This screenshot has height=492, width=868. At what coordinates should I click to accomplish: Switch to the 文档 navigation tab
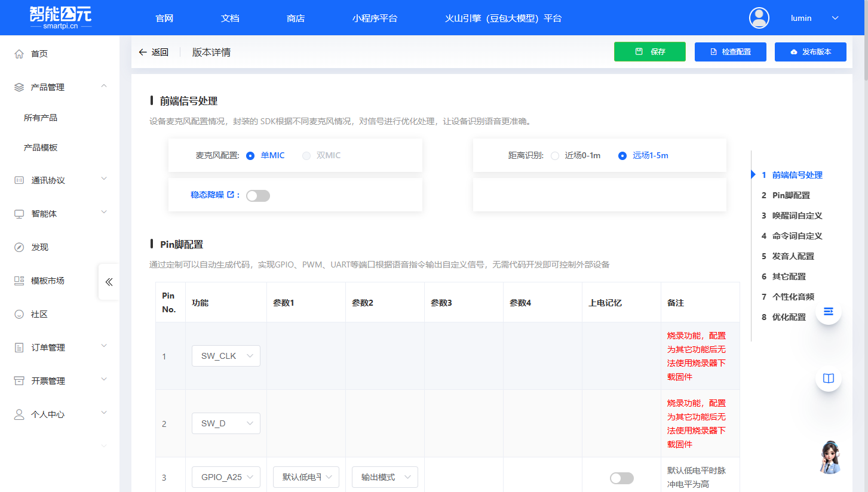(229, 19)
